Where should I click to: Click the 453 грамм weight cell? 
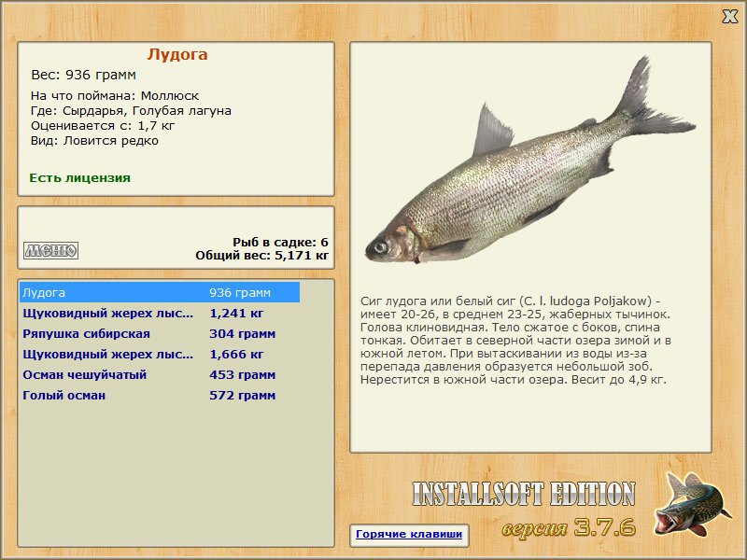coord(242,375)
